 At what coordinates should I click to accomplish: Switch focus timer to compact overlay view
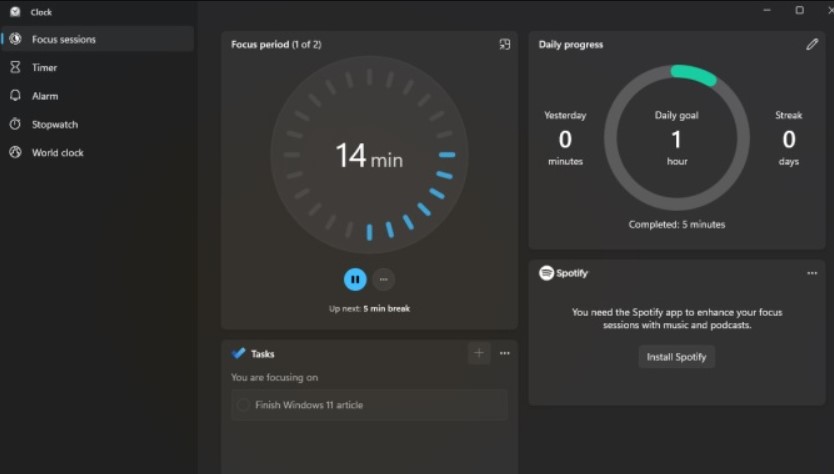505,44
